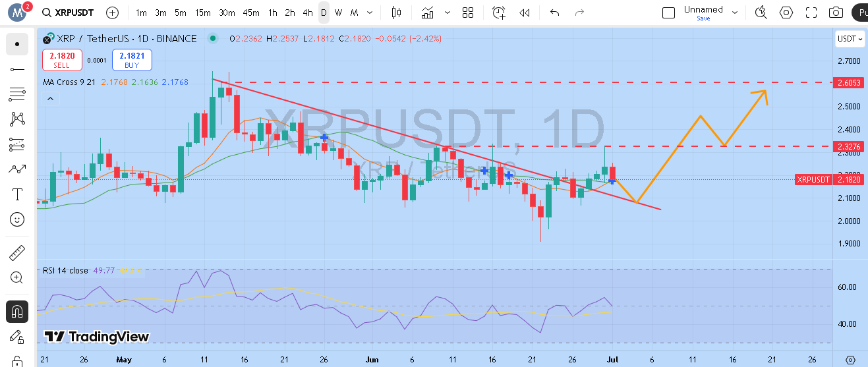868x367 pixels.
Task: Click the 2.3276 price level label
Action: click(x=848, y=146)
